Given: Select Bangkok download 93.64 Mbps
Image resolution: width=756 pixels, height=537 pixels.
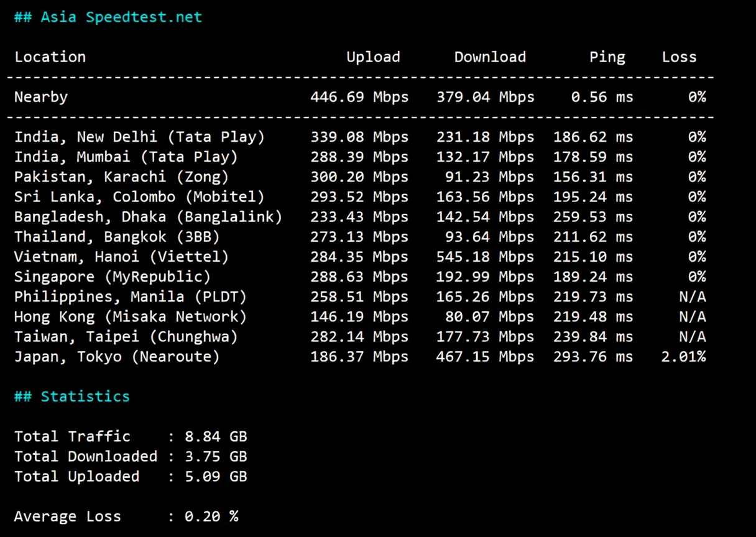Looking at the screenshot, I should tap(489, 237).
